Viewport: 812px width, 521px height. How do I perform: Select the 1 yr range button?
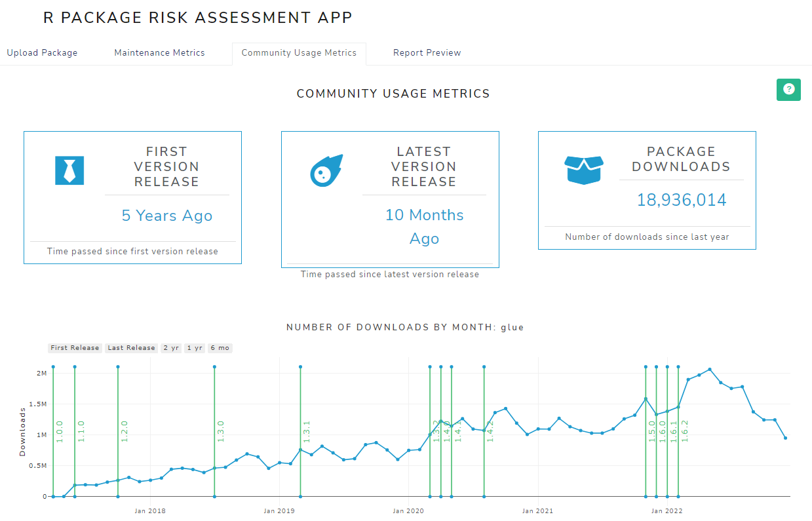point(194,348)
